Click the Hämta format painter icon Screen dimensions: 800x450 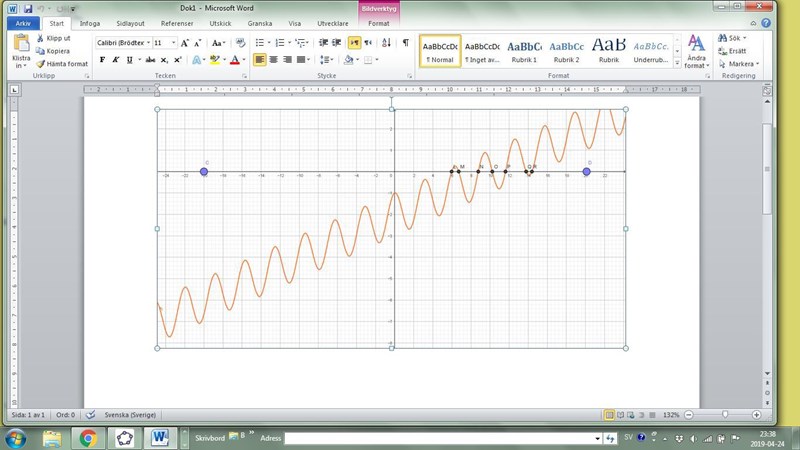[40, 63]
